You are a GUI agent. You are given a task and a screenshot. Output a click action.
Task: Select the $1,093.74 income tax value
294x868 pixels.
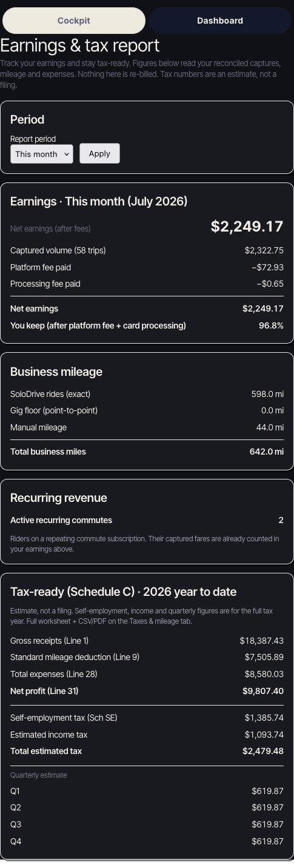pyautogui.click(x=264, y=735)
